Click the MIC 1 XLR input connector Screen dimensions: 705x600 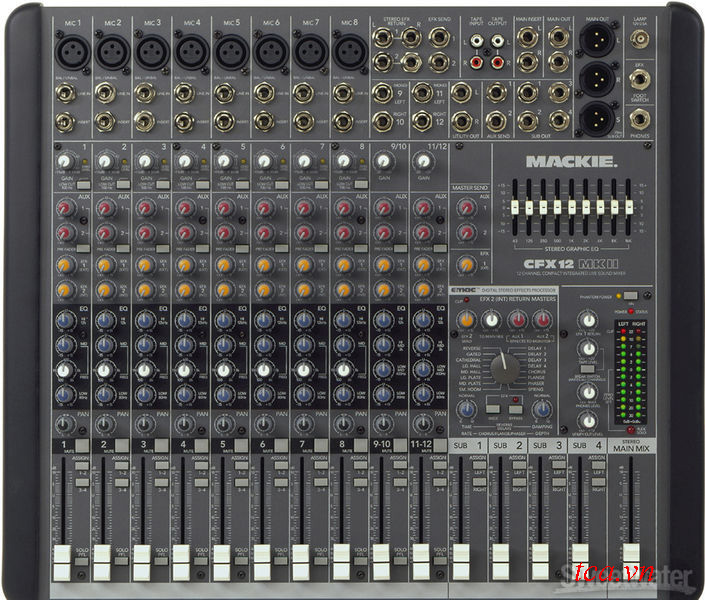pos(72,51)
